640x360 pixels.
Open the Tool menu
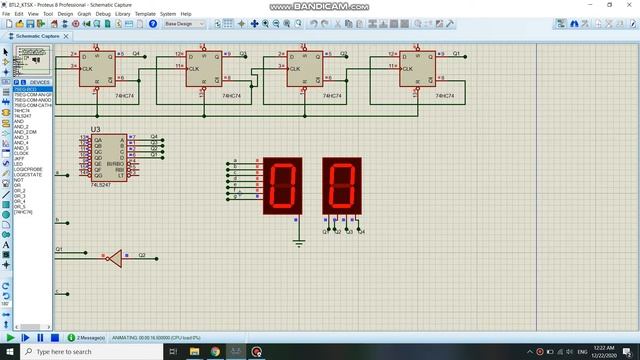(x=48, y=14)
